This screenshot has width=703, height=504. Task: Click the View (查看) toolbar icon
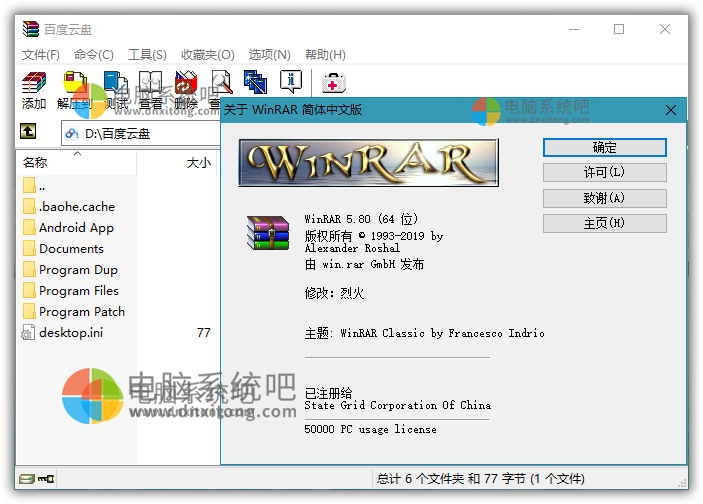[150, 83]
